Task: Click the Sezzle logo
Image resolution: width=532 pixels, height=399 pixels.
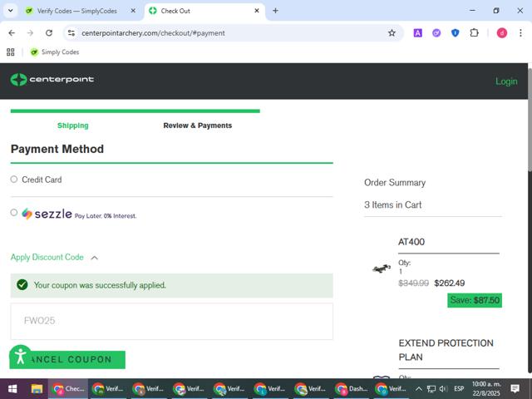Action: coord(47,214)
